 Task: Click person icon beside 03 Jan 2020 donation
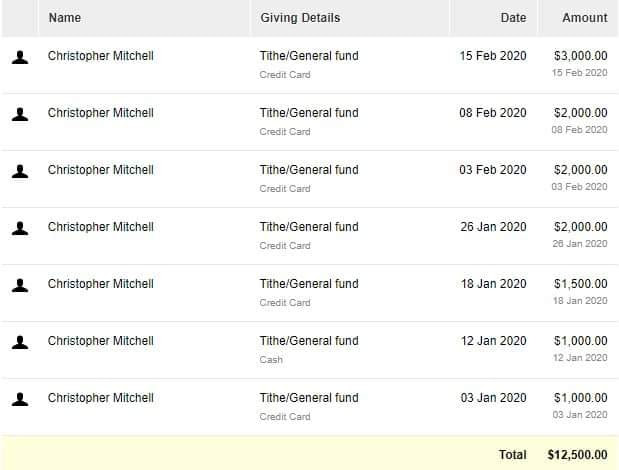(20, 399)
